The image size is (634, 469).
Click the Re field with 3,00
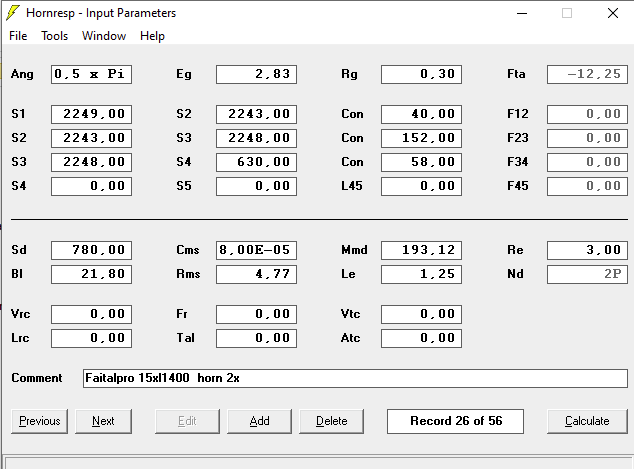click(587, 250)
